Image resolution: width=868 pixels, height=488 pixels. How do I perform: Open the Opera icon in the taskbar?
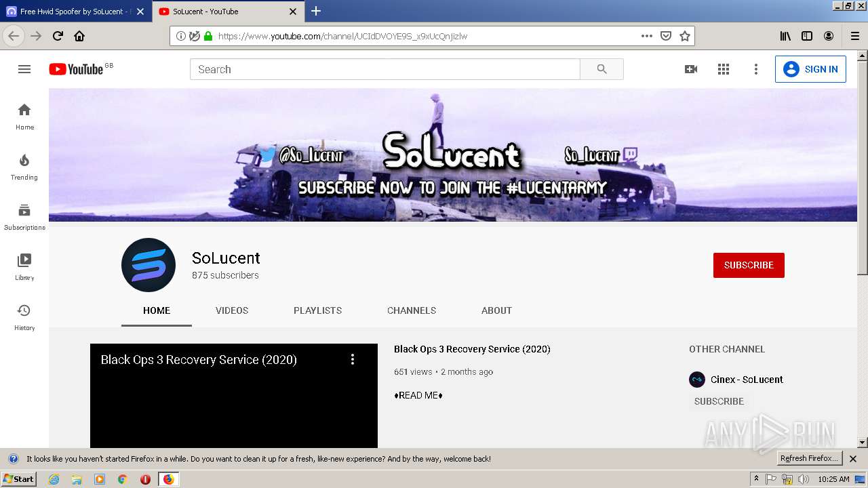tap(145, 479)
